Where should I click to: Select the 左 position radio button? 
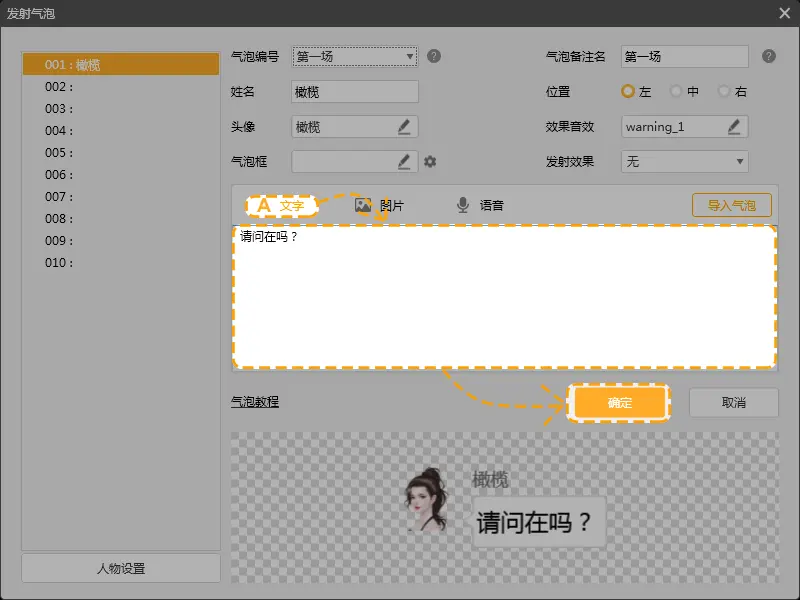click(x=628, y=91)
